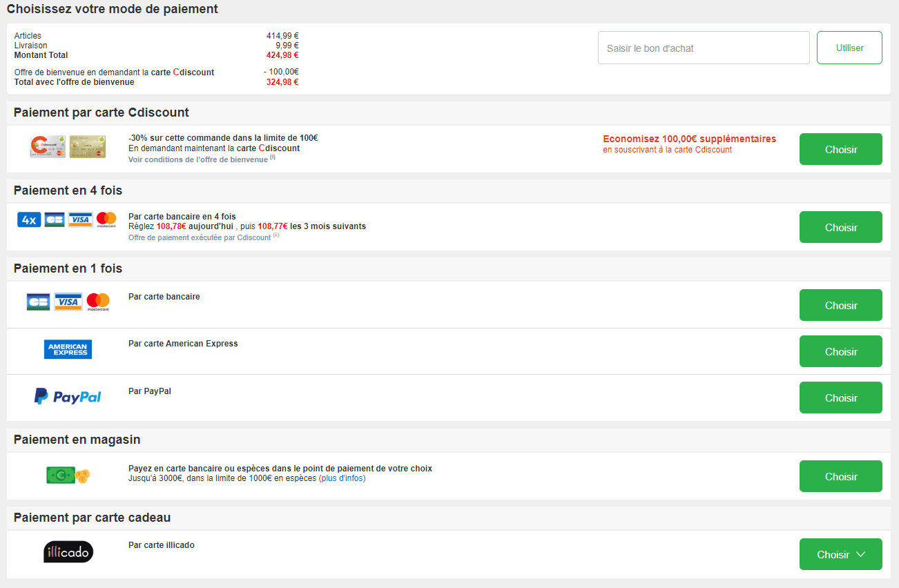
Task: Focus the 'Saisir le bon d'achat' field
Action: (x=704, y=48)
